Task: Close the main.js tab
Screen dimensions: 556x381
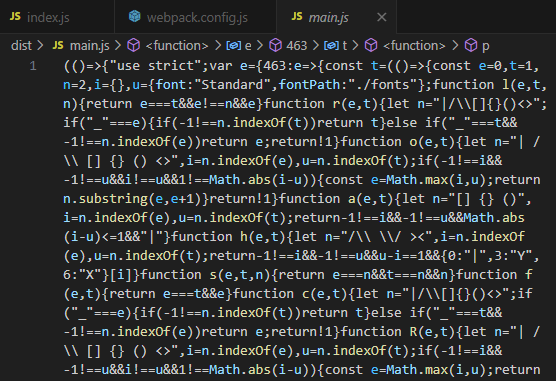Action: point(382,17)
